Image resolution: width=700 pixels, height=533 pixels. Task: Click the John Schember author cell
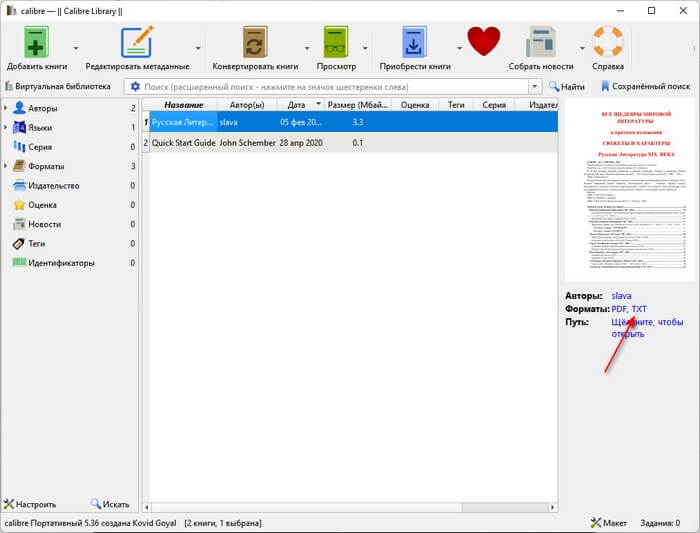point(247,143)
